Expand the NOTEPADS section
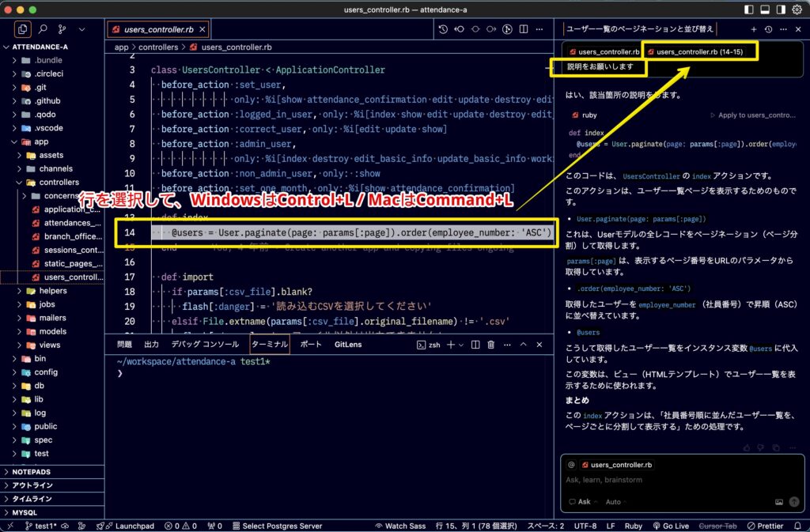Viewport: 810px width, 532px height. 32,472
